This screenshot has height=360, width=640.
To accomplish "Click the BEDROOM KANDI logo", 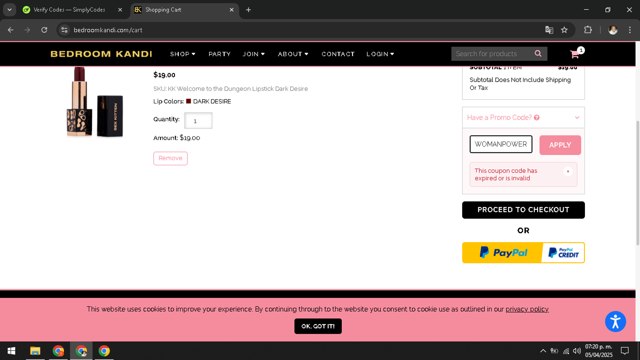I will pos(101,54).
